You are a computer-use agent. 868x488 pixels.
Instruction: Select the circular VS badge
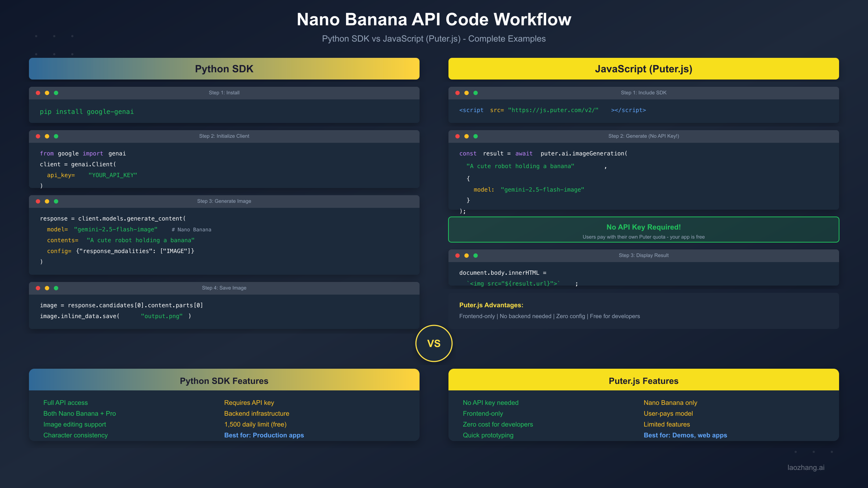tap(434, 343)
